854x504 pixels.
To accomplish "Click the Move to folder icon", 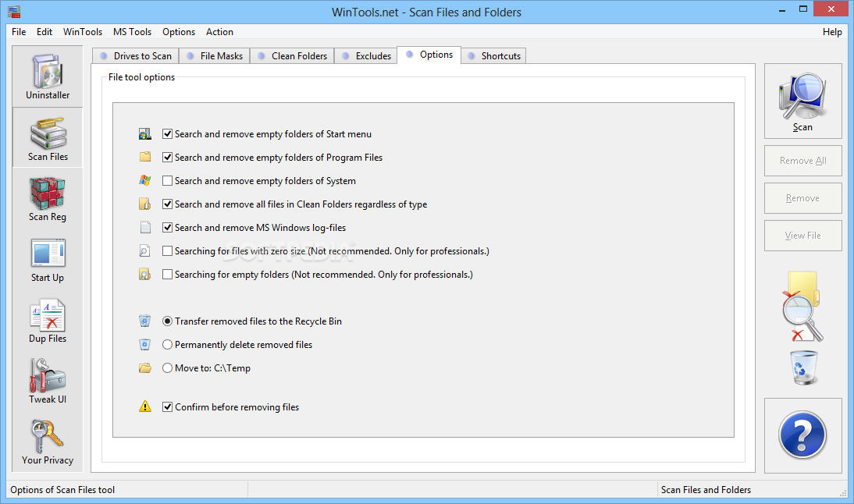I will point(145,368).
